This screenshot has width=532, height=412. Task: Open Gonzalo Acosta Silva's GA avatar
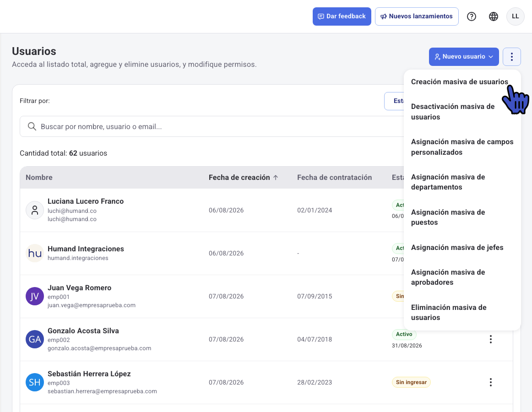pyautogui.click(x=35, y=339)
